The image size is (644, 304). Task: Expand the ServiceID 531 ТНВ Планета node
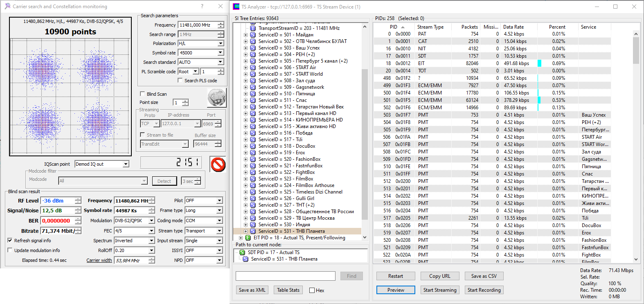coord(245,231)
